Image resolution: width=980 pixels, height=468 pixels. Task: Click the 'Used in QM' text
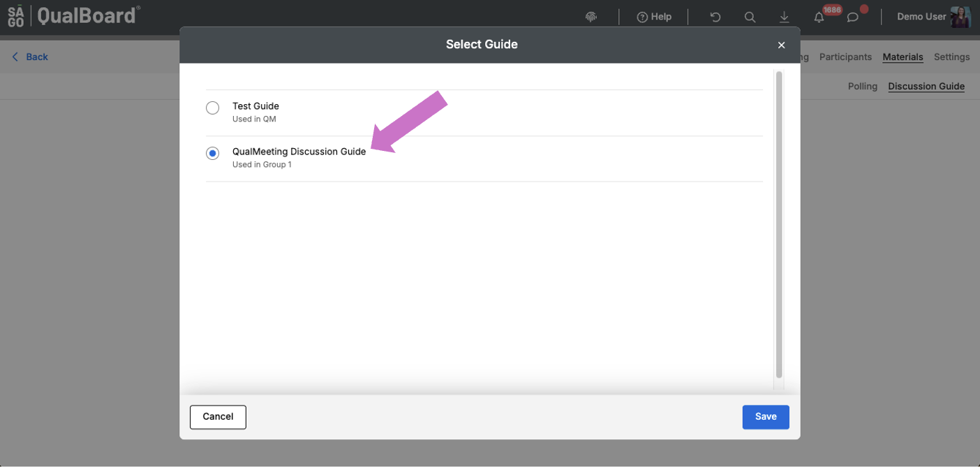[254, 119]
